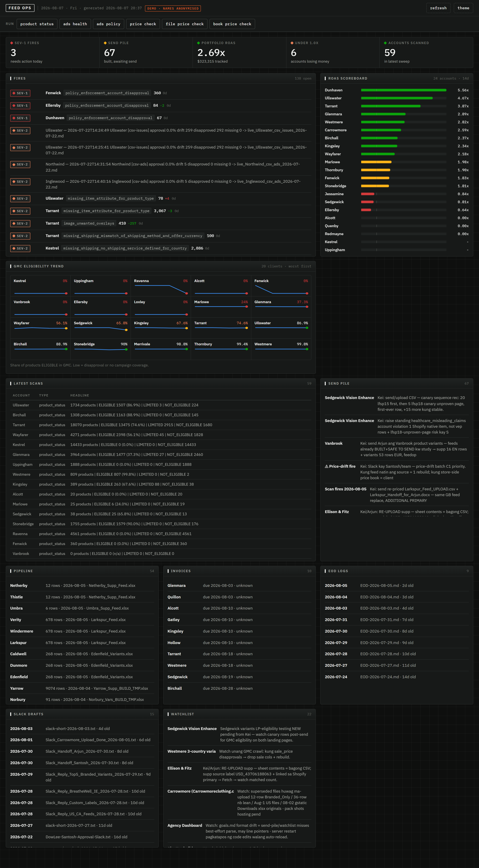Open the Glenmara invoice due 2026-08-03
Screen dimensions: 479x868
coord(239,586)
